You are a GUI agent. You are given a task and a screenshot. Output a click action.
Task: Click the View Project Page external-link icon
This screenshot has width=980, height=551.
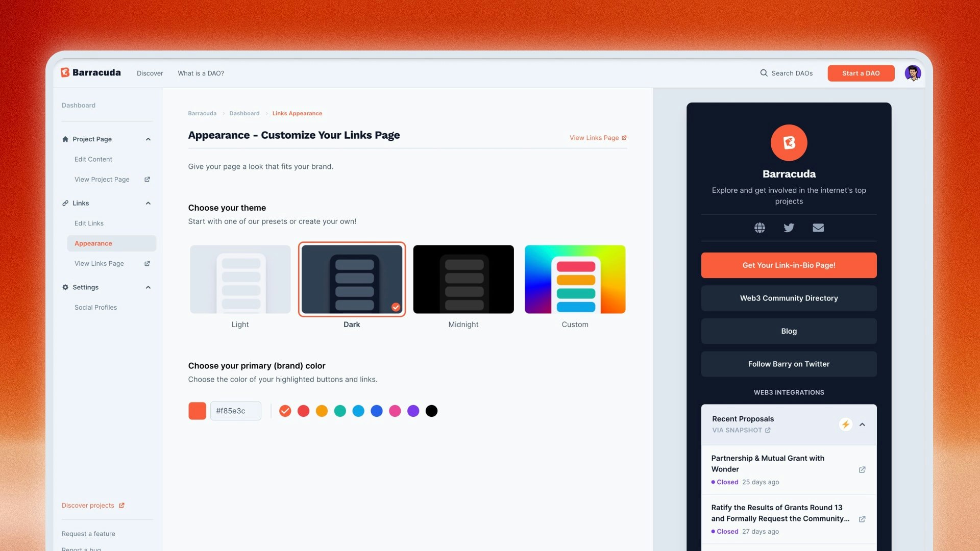pyautogui.click(x=147, y=179)
